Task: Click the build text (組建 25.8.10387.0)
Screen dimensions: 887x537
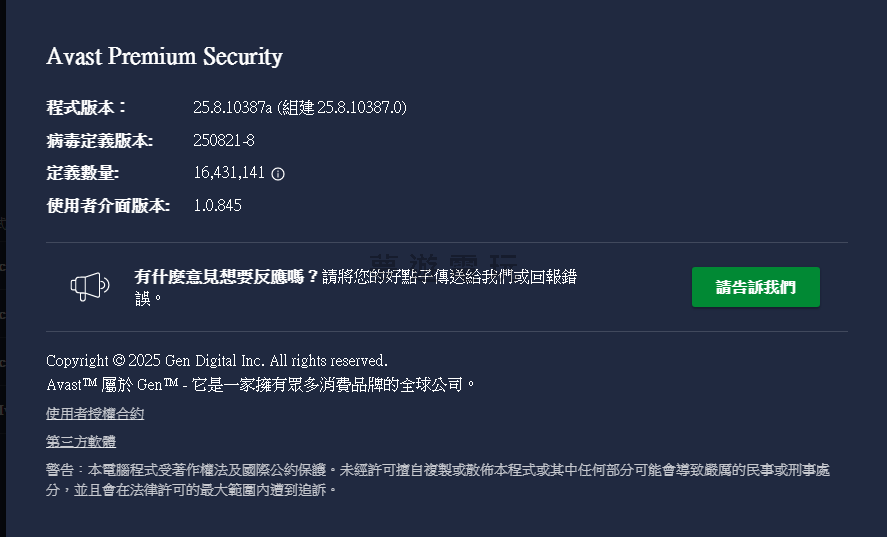Action: coord(342,108)
